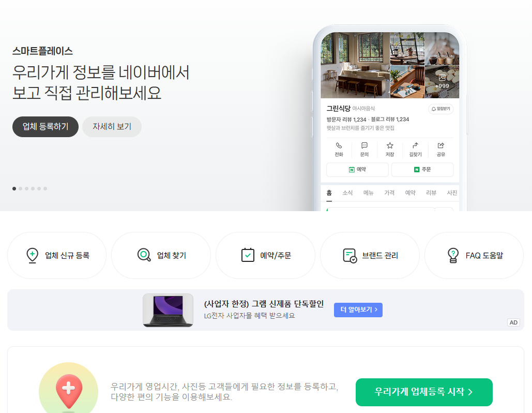Open 예약/주문 shortcut
This screenshot has height=413, width=532.
265,256
